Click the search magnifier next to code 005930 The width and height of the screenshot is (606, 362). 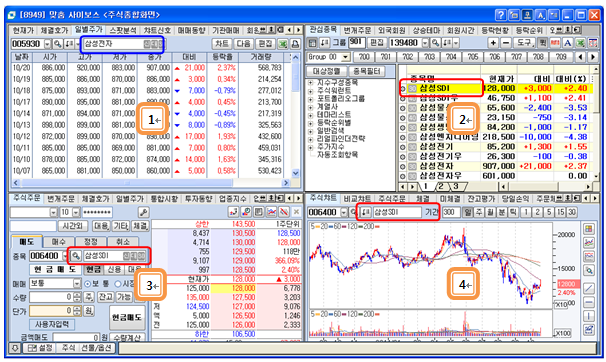coord(58,44)
